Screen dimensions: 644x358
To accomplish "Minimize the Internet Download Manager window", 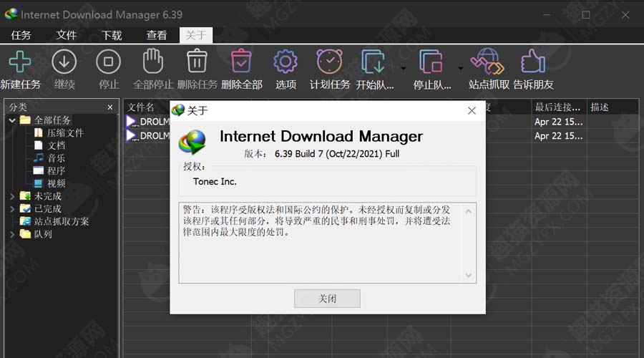I will [x=547, y=15].
